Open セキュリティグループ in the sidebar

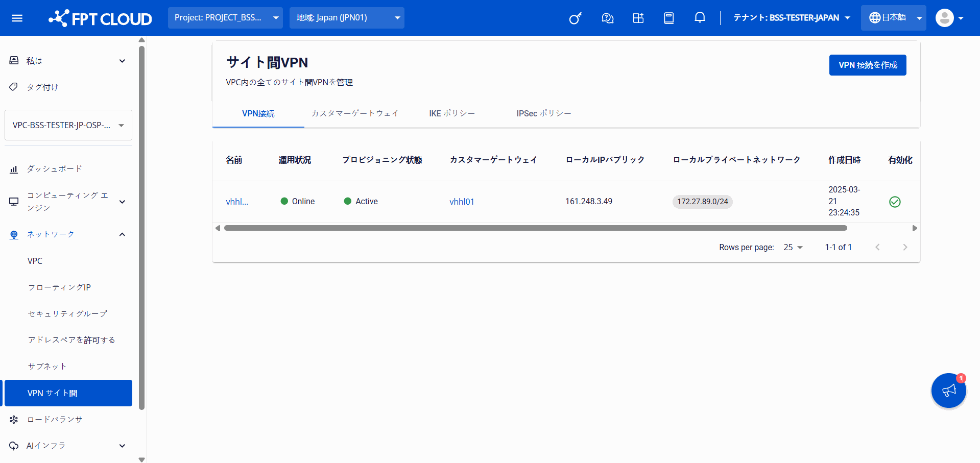(68, 313)
